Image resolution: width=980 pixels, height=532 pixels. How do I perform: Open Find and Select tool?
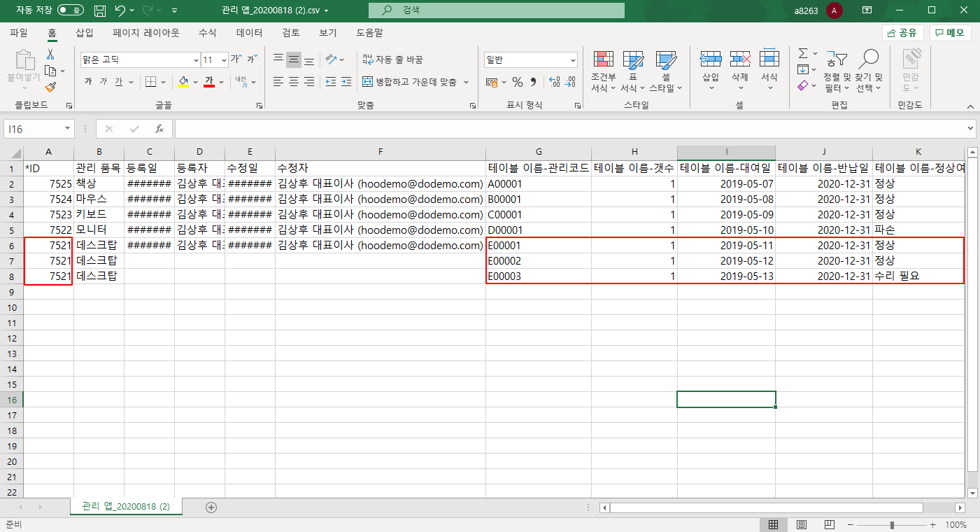(869, 71)
